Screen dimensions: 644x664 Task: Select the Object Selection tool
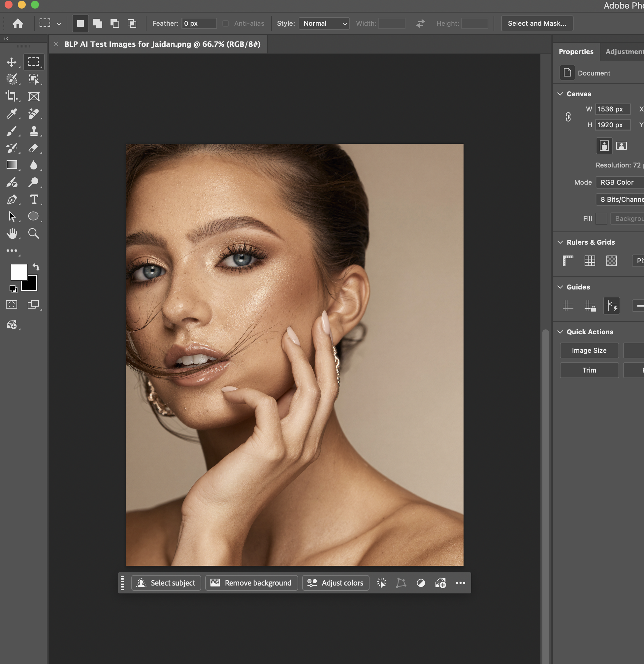(34, 79)
